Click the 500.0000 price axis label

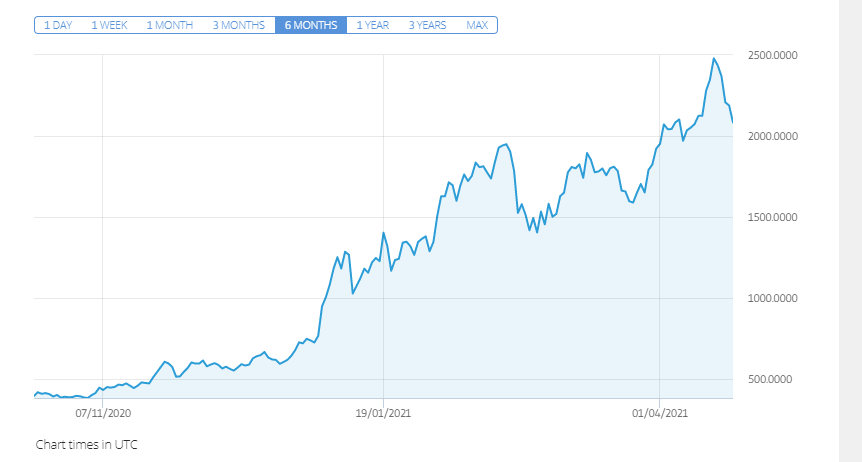(x=770, y=380)
